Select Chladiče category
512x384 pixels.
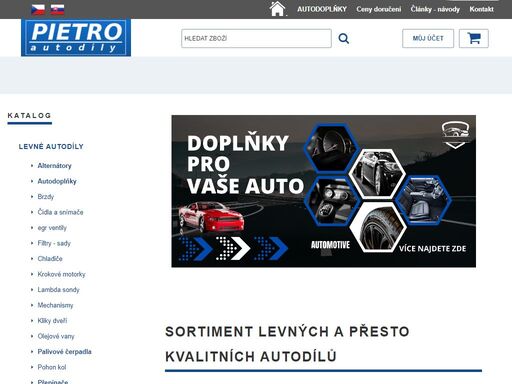click(50, 259)
